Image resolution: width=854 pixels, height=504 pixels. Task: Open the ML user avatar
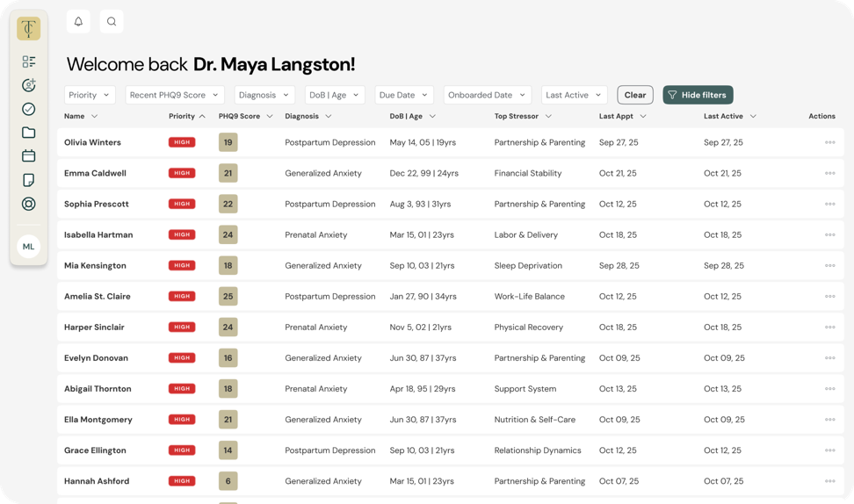[29, 247]
